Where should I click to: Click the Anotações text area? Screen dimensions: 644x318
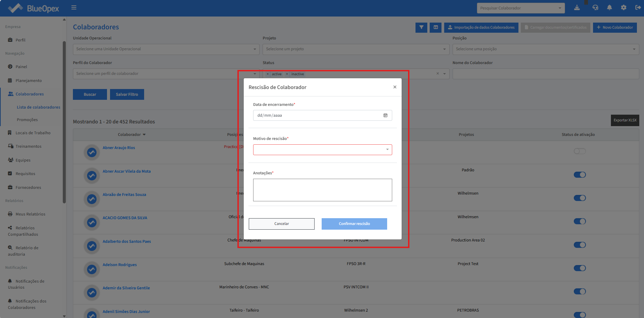pyautogui.click(x=323, y=190)
